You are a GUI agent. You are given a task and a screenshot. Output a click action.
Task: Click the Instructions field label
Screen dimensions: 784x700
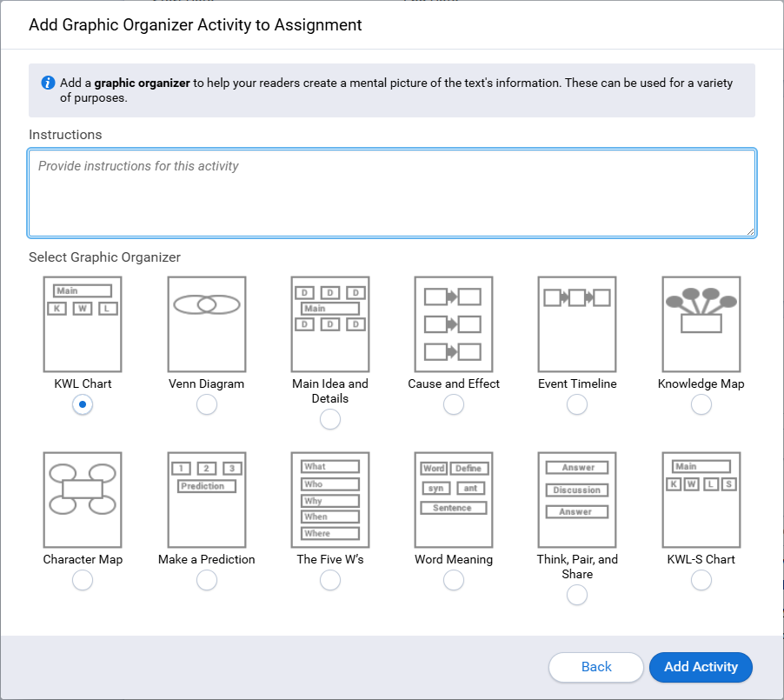click(x=65, y=135)
